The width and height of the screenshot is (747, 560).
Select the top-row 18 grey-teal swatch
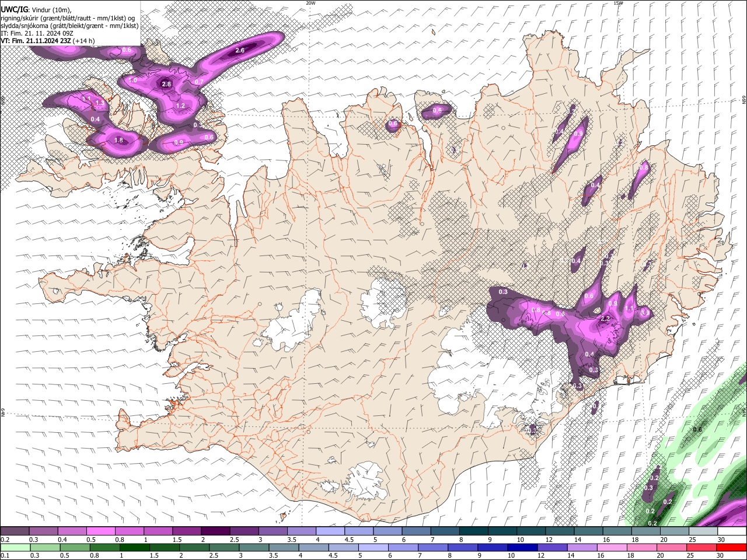click(645, 531)
